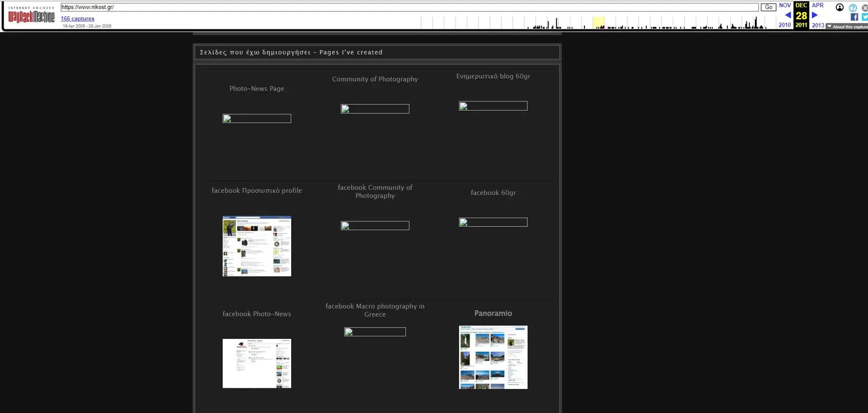The height and width of the screenshot is (413, 868).
Task: Open facebook Προσωπικό profile thumbnail
Action: [257, 246]
